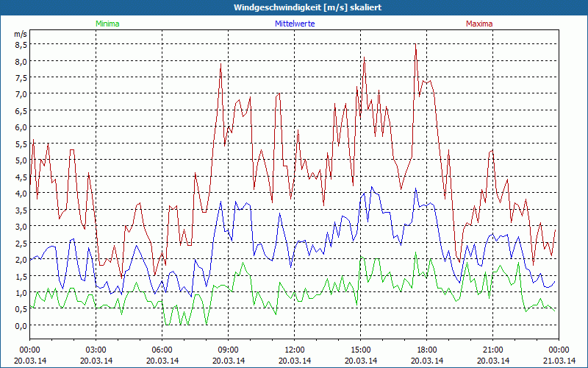This screenshot has width=588, height=368.
Task: Click the y-axis value '8,0'
Action: point(21,61)
